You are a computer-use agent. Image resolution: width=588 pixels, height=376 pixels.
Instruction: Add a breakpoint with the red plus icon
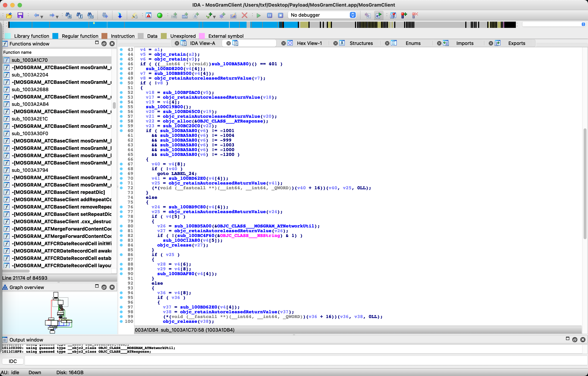[x=404, y=15]
